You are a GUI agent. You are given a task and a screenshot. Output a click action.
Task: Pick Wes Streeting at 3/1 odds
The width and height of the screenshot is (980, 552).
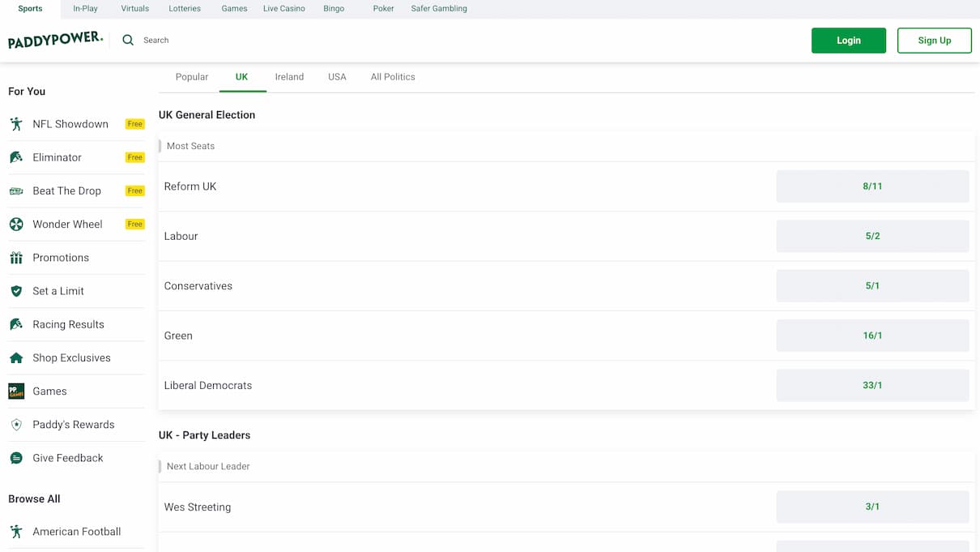coord(872,507)
